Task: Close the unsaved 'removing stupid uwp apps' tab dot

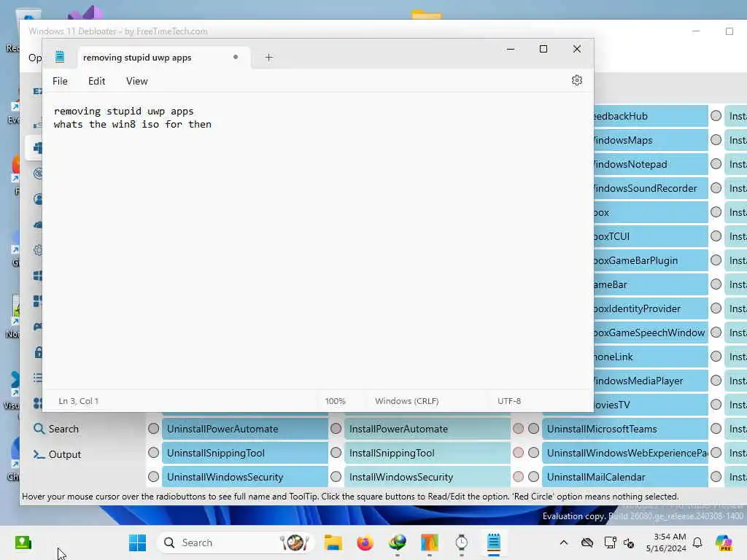Action: (236, 57)
